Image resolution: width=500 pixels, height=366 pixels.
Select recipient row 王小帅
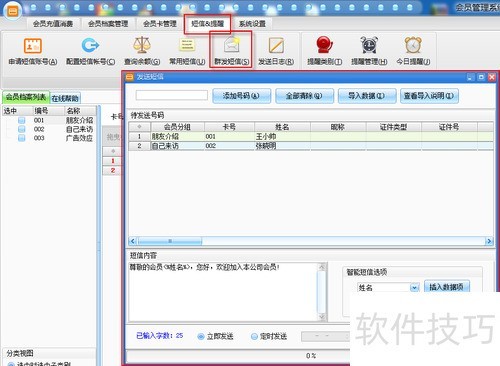point(311,136)
